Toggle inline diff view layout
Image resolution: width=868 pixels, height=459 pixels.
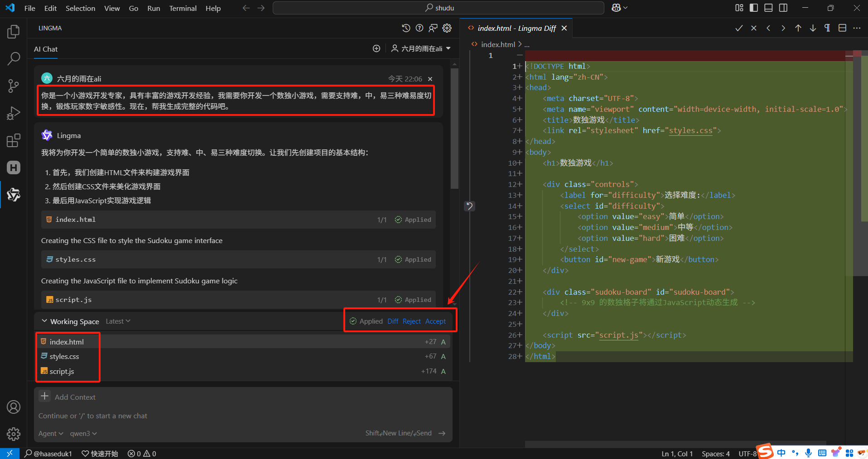click(x=842, y=28)
